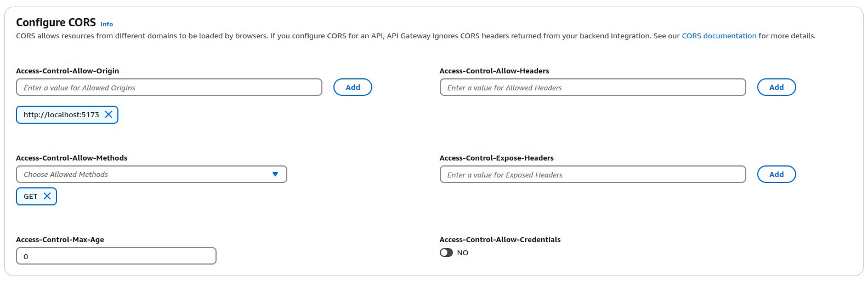
Task: Focus the Exposed Headers input field
Action: tap(593, 174)
